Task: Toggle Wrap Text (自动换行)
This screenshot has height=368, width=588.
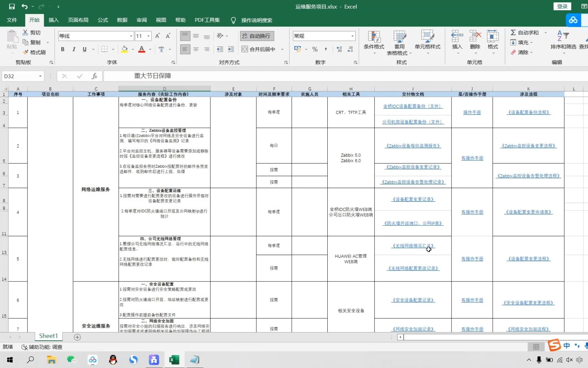Action: tap(257, 36)
